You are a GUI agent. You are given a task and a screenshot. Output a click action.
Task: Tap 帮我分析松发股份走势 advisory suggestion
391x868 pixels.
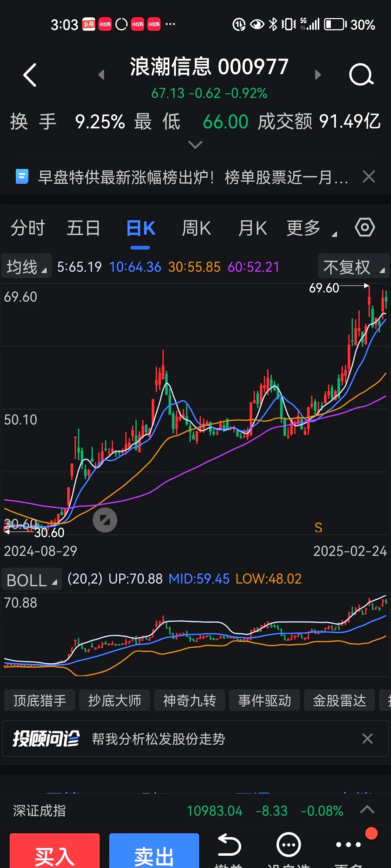(x=159, y=739)
